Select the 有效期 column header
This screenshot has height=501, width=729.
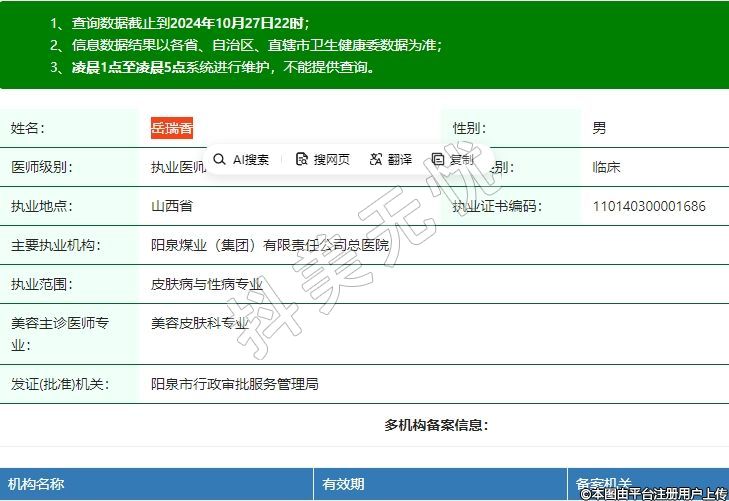[x=343, y=484]
